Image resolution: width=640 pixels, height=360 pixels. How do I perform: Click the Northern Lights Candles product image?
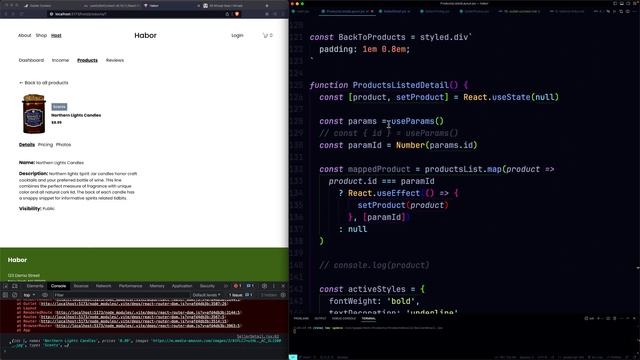[x=34, y=114]
